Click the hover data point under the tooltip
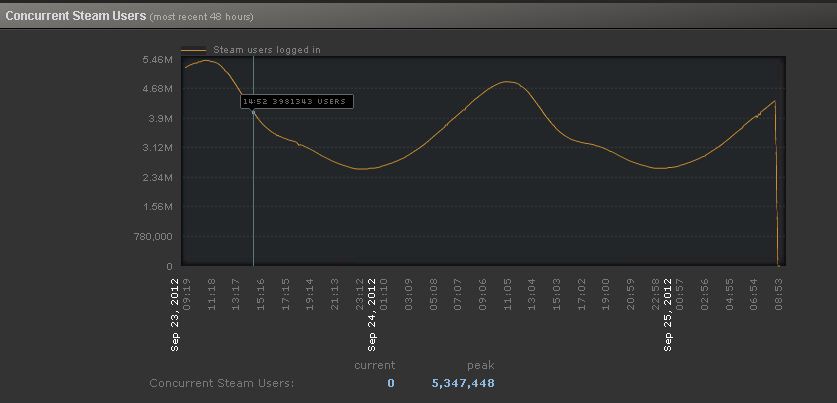837x403 pixels. pos(253,112)
